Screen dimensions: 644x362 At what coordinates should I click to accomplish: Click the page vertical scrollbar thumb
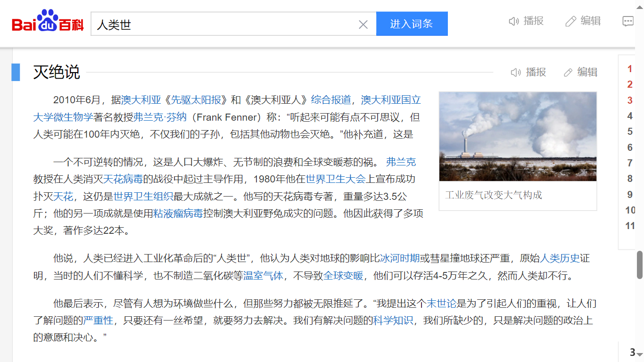[x=640, y=265]
